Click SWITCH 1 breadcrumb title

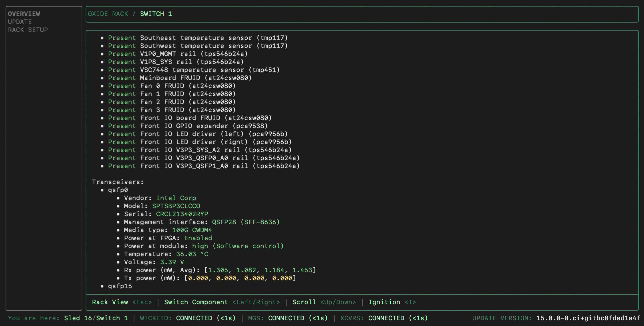coord(156,14)
